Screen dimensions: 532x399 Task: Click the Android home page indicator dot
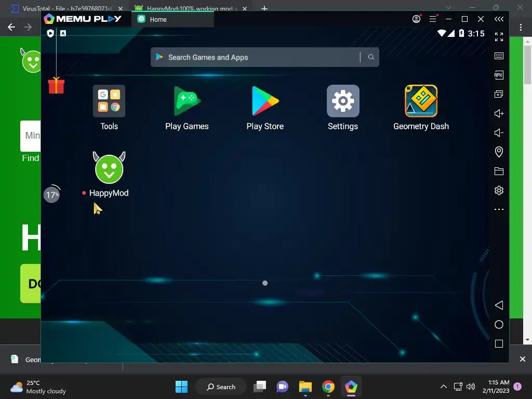click(x=265, y=283)
